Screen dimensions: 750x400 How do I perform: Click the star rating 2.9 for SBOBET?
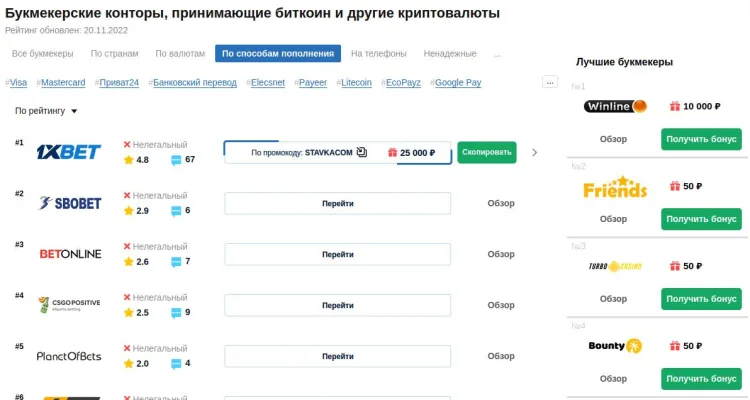pyautogui.click(x=136, y=211)
